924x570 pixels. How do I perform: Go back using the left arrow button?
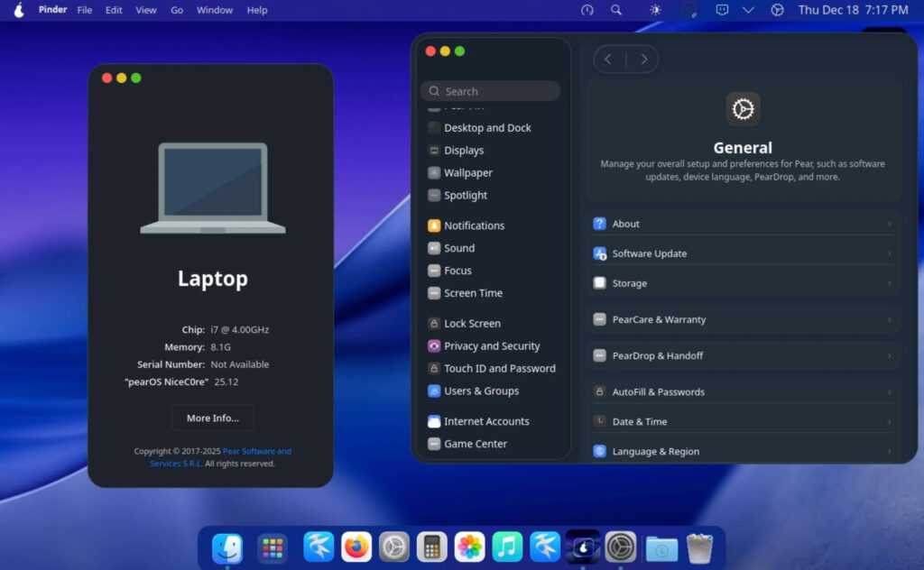[608, 60]
